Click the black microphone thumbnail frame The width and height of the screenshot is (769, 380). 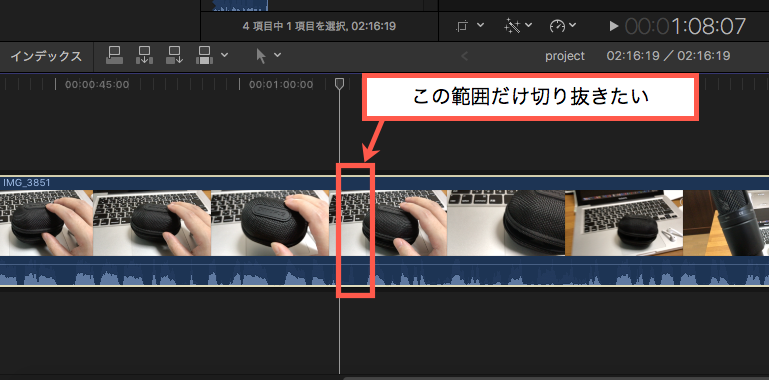click(726, 223)
